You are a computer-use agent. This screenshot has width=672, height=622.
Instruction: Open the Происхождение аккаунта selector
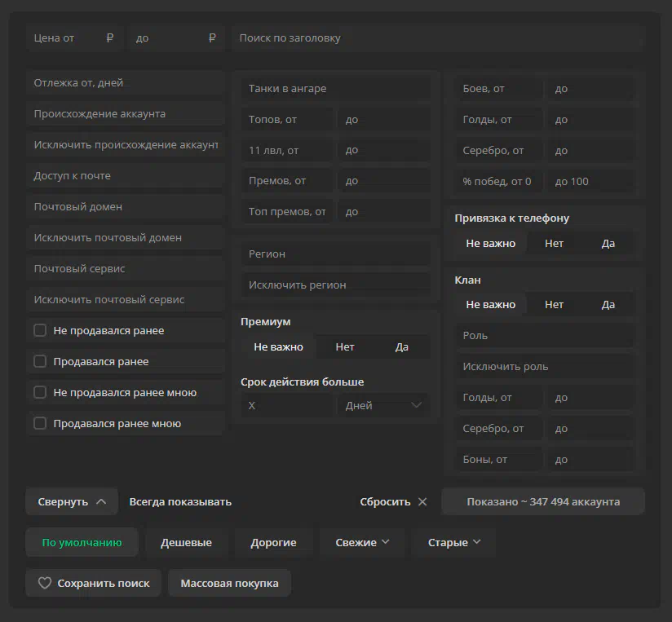pyautogui.click(x=126, y=114)
